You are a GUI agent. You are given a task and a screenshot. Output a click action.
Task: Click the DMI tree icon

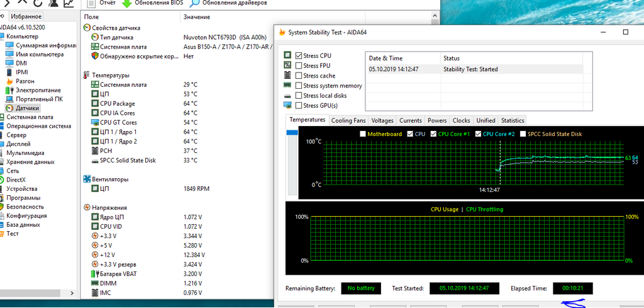coord(9,64)
